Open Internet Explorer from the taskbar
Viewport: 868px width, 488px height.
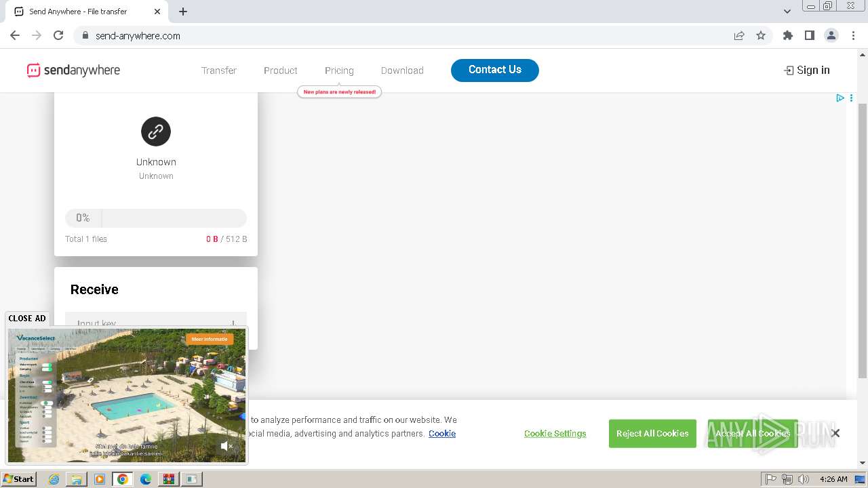coord(54,479)
